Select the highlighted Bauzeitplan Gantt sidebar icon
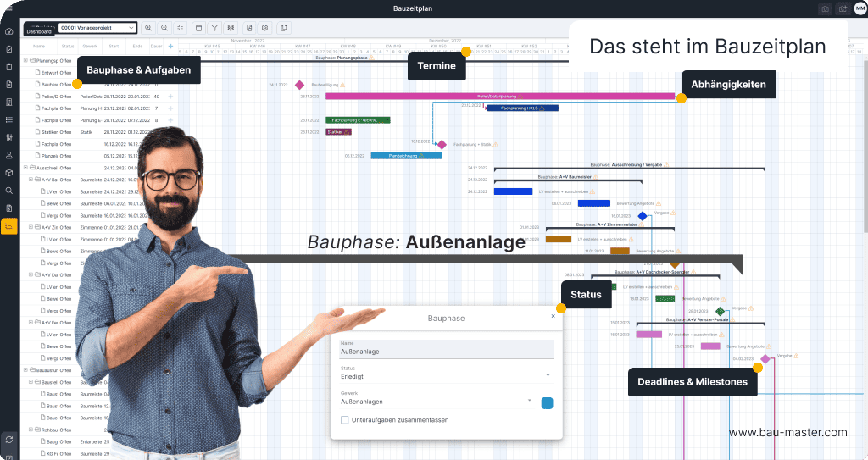This screenshot has height=460, width=868. 8,226
